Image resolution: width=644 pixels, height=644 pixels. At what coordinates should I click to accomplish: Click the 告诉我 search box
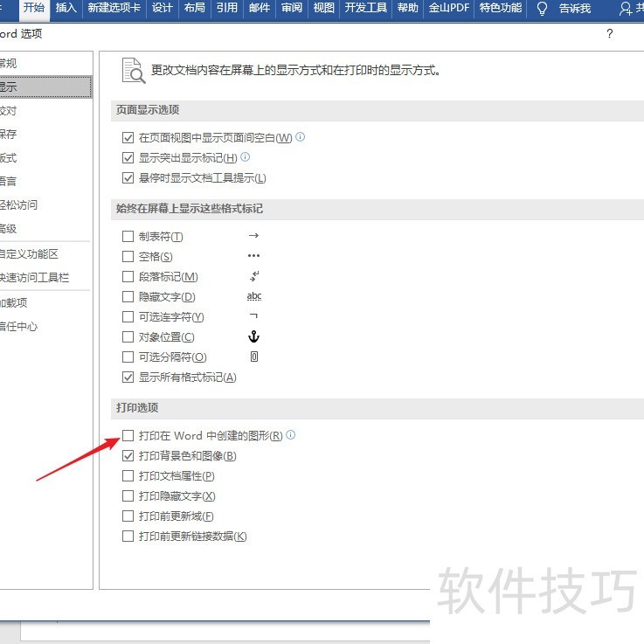pos(575,8)
